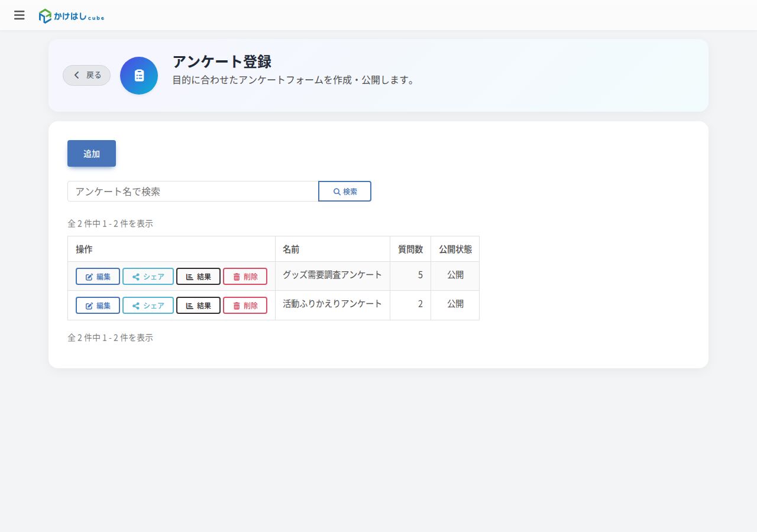
Task: Edit 活動ふりかえりアンケート
Action: [98, 306]
